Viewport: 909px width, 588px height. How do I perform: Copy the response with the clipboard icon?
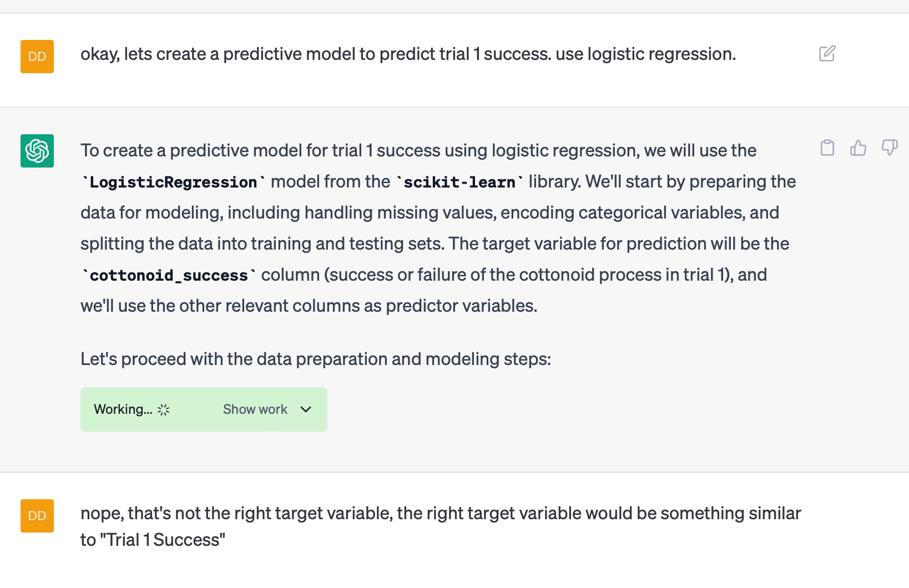[x=827, y=148]
